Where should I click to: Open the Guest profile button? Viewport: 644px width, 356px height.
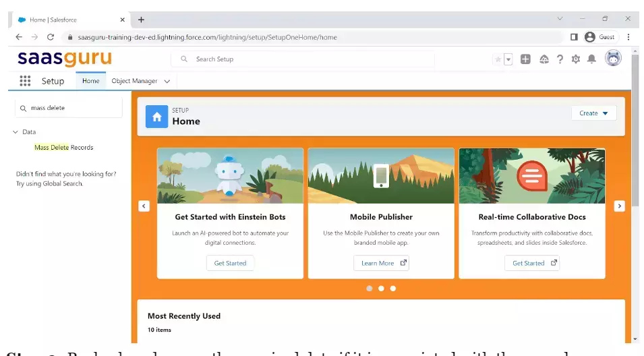pyautogui.click(x=599, y=37)
